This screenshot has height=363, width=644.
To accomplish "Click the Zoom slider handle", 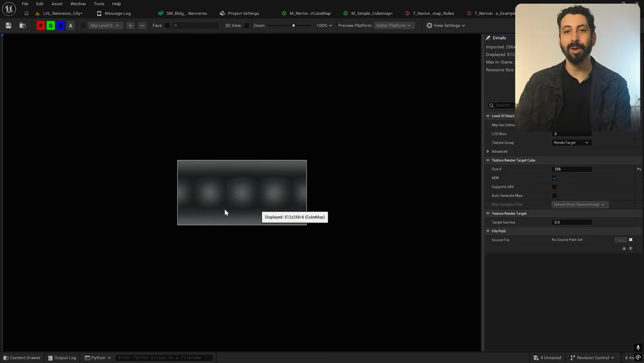I will coord(294,25).
